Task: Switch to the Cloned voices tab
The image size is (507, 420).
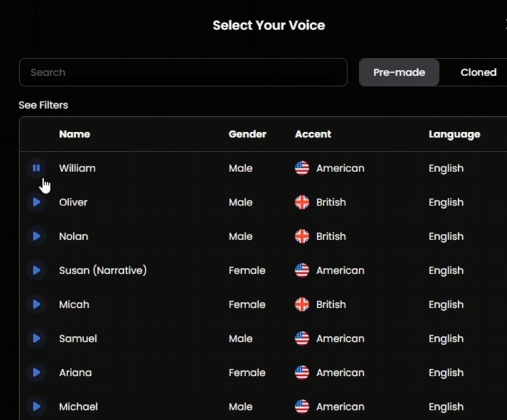Action: [x=478, y=73]
